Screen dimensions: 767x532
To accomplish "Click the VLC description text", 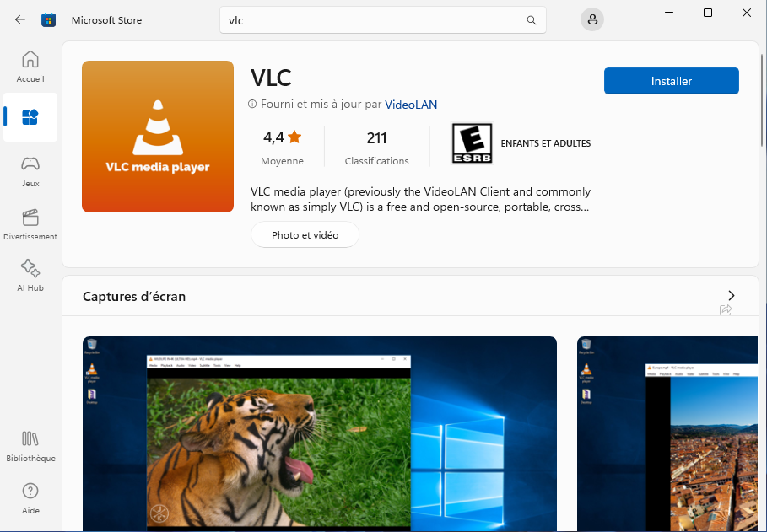I will [x=420, y=199].
